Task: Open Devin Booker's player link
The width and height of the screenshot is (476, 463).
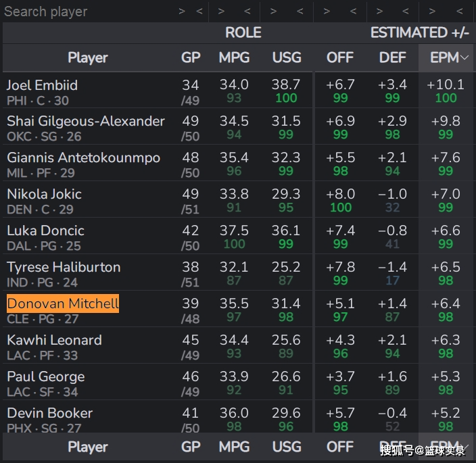Action: pos(49,413)
